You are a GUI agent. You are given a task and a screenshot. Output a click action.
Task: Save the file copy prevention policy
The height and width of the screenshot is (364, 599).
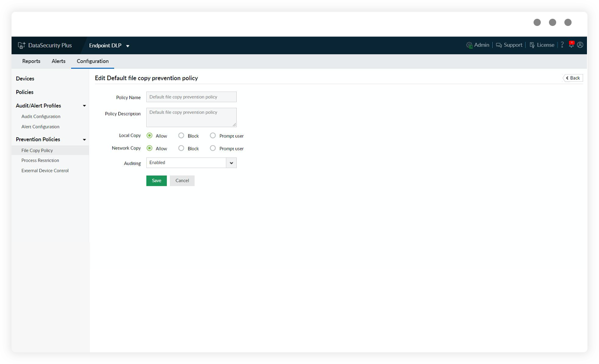[156, 180]
